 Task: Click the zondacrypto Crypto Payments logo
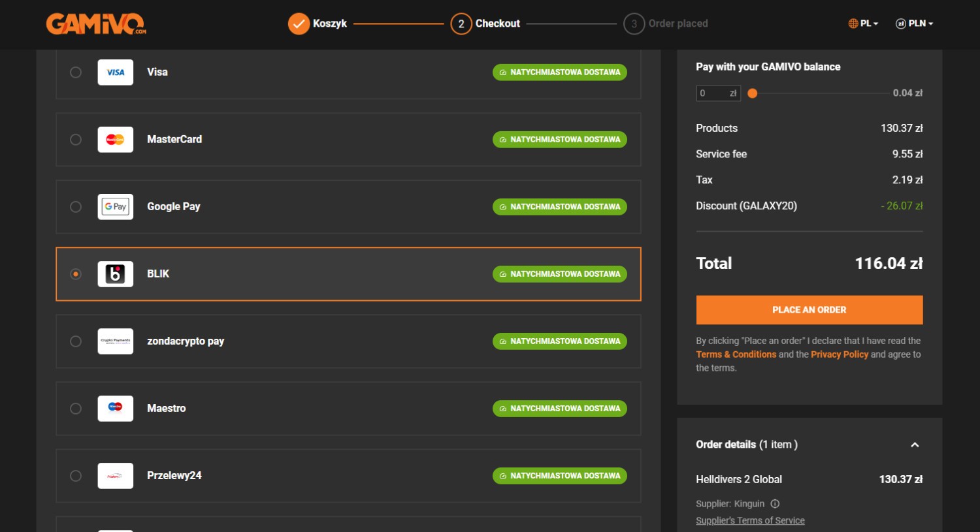click(x=116, y=341)
